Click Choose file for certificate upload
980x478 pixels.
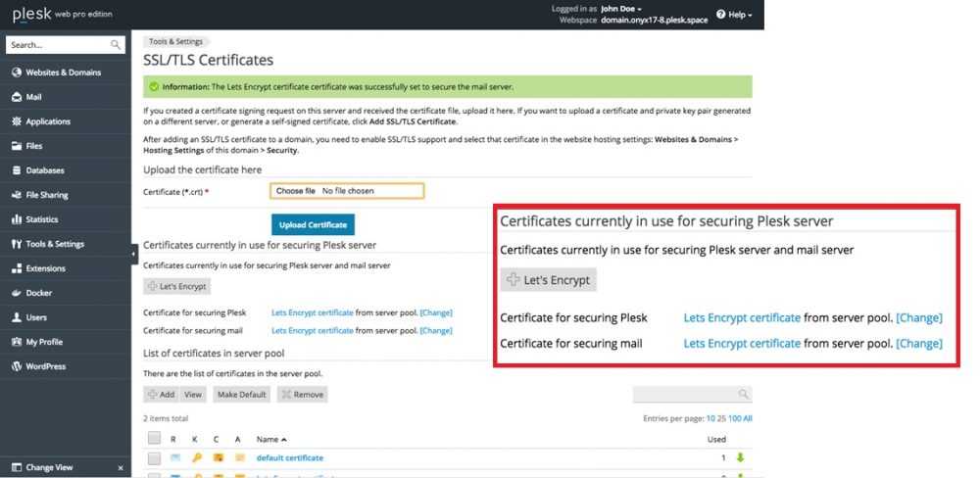tap(296, 191)
